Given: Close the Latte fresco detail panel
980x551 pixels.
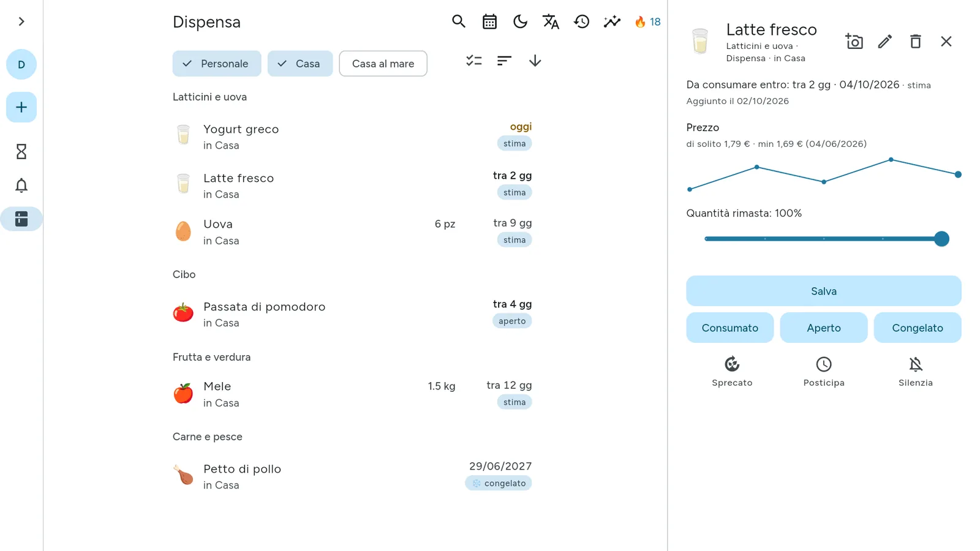Looking at the screenshot, I should click(946, 41).
